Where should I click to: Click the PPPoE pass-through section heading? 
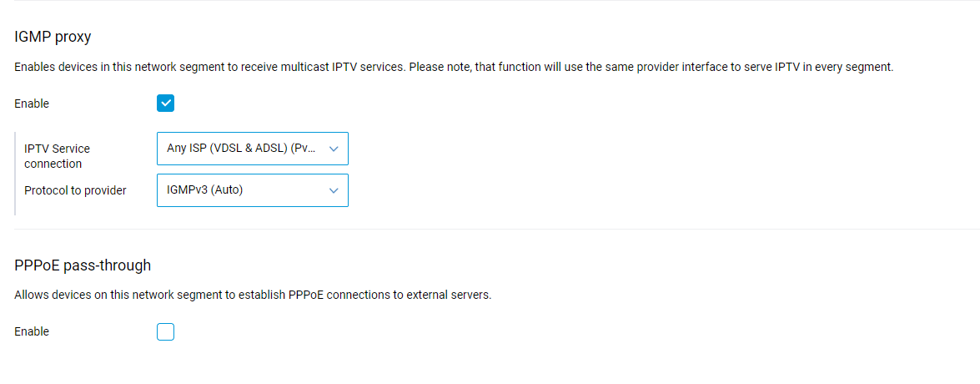pos(83,265)
